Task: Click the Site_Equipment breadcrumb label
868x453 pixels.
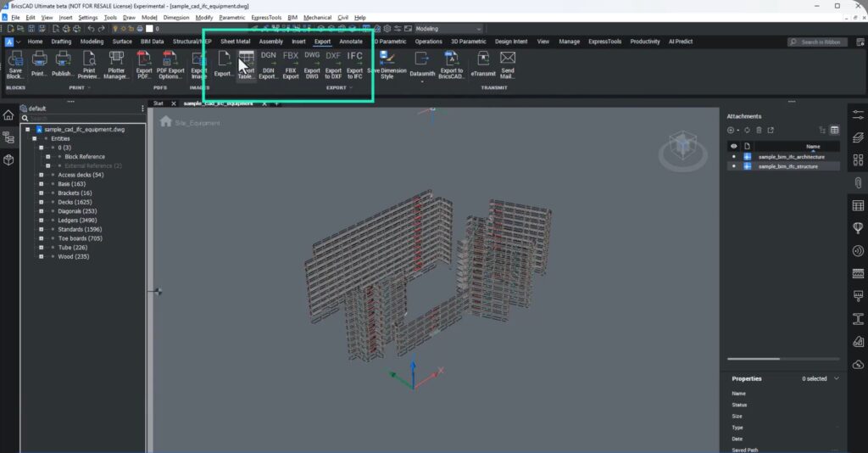Action: tap(197, 123)
